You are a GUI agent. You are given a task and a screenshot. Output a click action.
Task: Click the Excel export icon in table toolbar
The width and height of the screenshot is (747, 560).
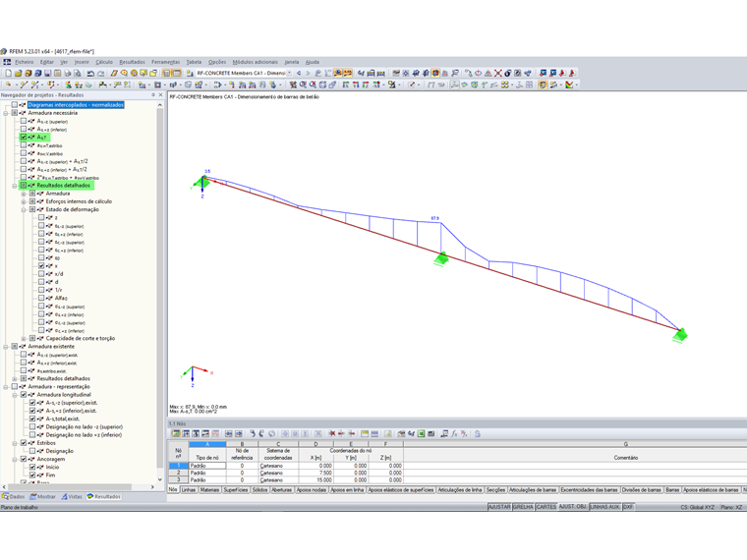(x=421, y=434)
